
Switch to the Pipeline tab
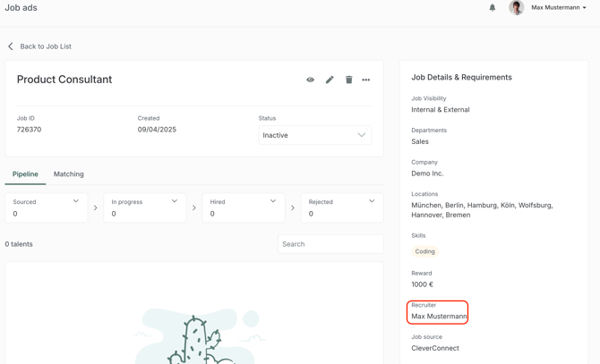pos(25,174)
